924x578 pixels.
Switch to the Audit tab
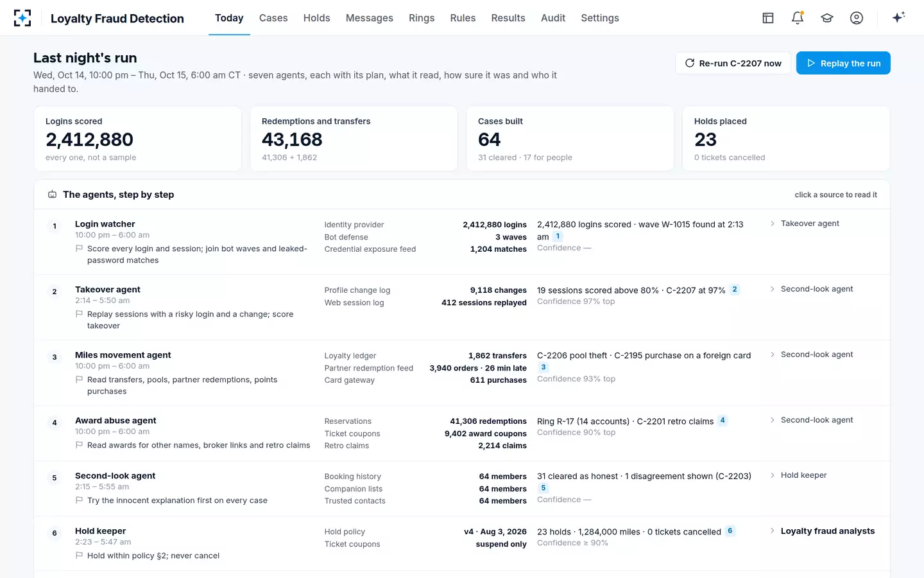coord(553,18)
